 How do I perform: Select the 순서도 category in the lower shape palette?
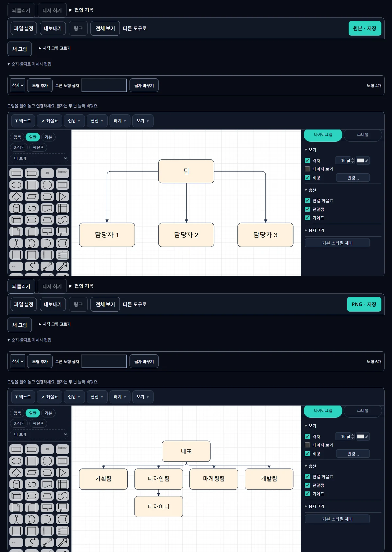pyautogui.click(x=19, y=423)
